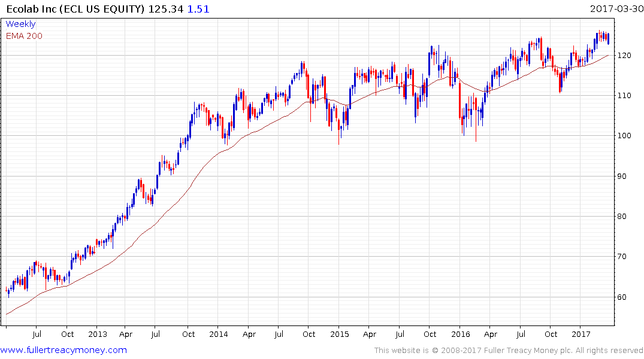Click the blue price change value 1.51
Viewport: 644px width, 359px height.
(x=198, y=9)
